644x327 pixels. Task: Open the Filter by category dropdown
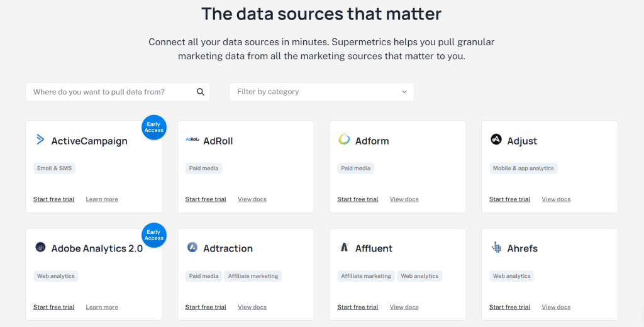pyautogui.click(x=314, y=92)
